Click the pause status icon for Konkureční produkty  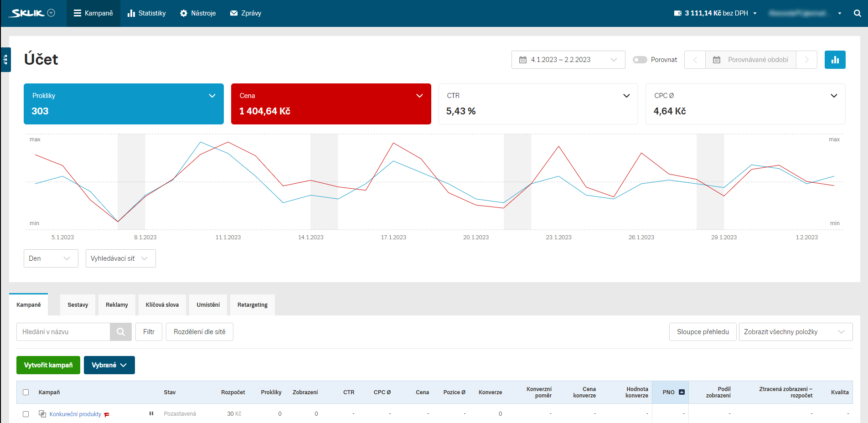(151, 413)
